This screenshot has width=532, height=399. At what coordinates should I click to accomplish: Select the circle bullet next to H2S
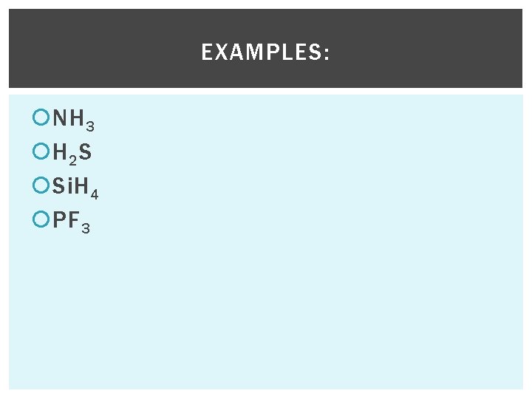pos(41,151)
